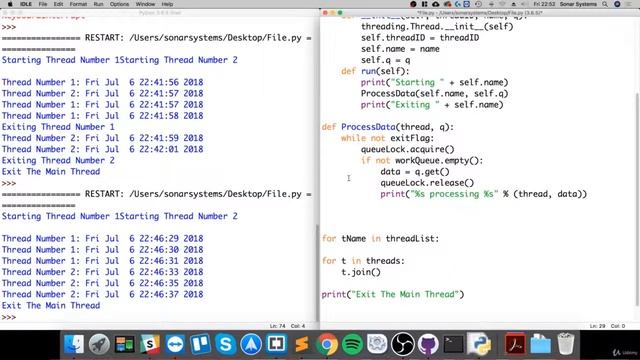640x360 pixels.
Task: Click the eject icon in menu bar
Action: click(513, 4)
